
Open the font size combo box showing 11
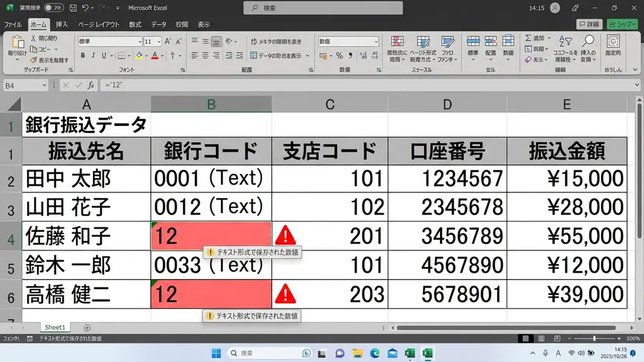(x=153, y=41)
